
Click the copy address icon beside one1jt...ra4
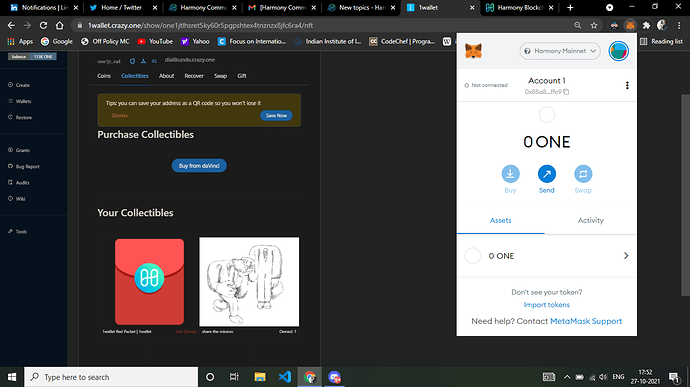coord(132,61)
